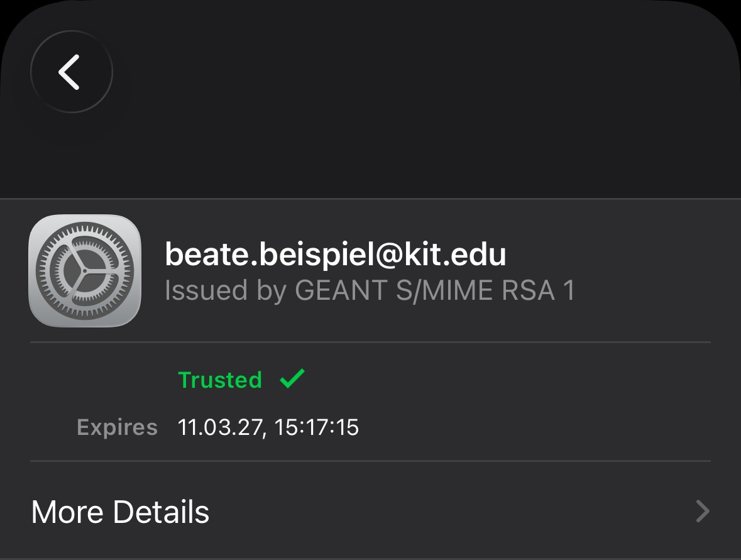Select the expiry time 15:17:15
The width and height of the screenshot is (741, 560).
pos(317,427)
